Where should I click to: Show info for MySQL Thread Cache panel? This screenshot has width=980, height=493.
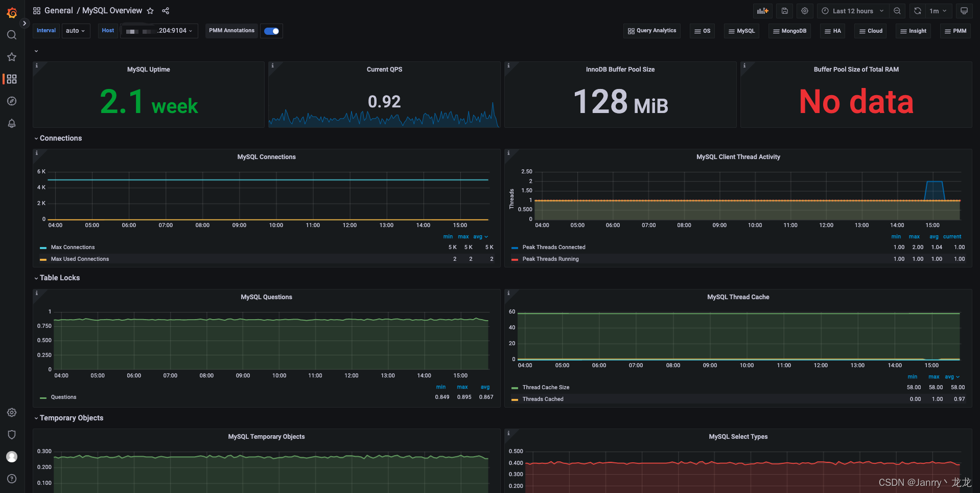(508, 293)
